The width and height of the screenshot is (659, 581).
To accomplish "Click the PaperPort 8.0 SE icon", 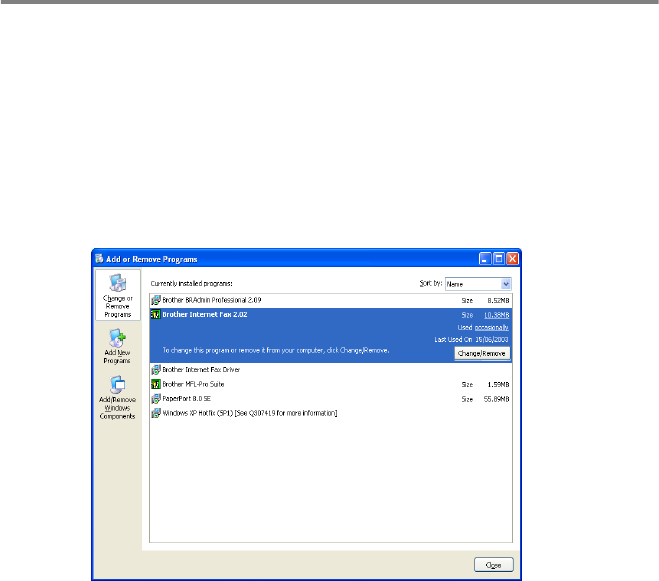I will [x=156, y=399].
